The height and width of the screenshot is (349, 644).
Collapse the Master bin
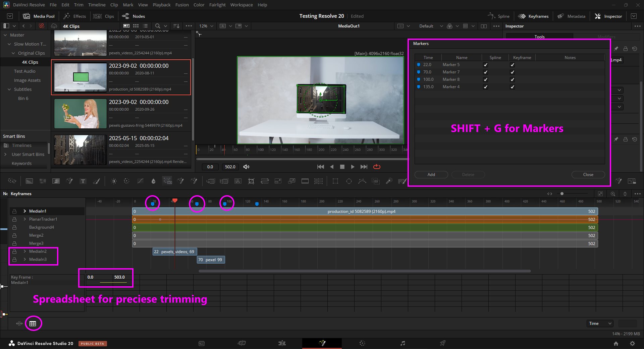[5, 35]
